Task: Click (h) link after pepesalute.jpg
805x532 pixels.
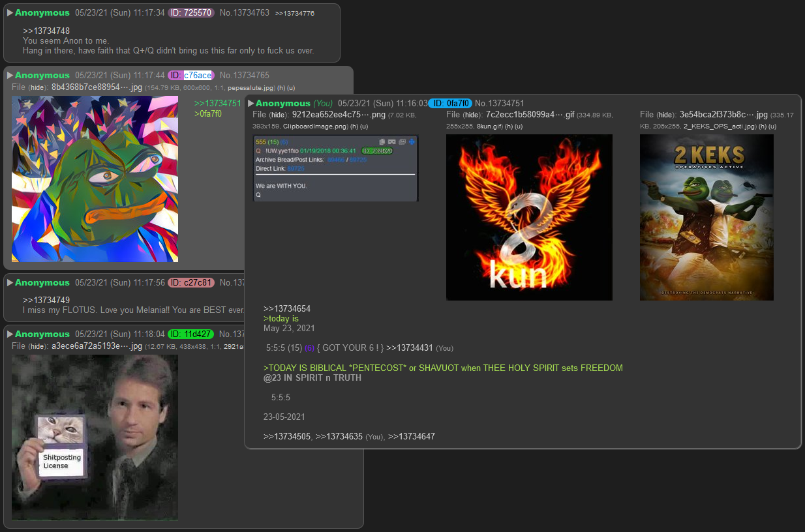Action: 282,88
